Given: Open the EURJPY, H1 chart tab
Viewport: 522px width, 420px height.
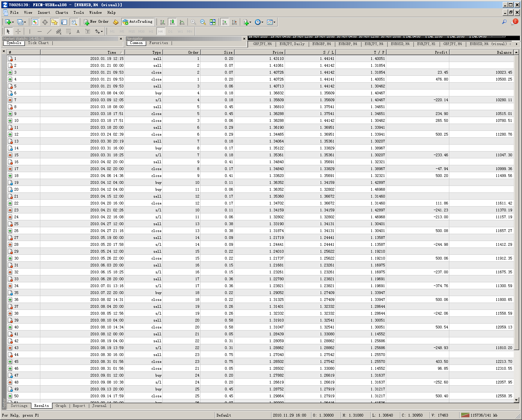Looking at the screenshot, I should [426, 44].
